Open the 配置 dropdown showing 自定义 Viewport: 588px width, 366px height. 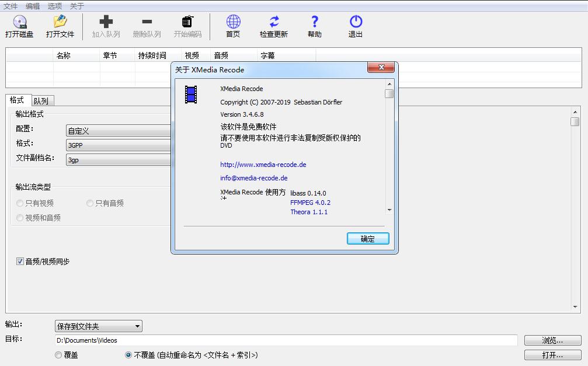[x=118, y=131]
